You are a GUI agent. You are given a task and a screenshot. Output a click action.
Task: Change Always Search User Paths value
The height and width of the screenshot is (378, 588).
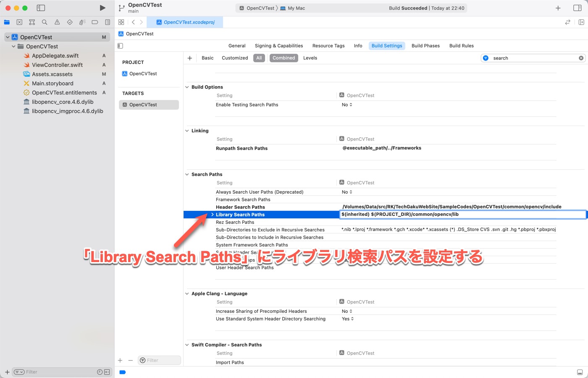pyautogui.click(x=347, y=192)
